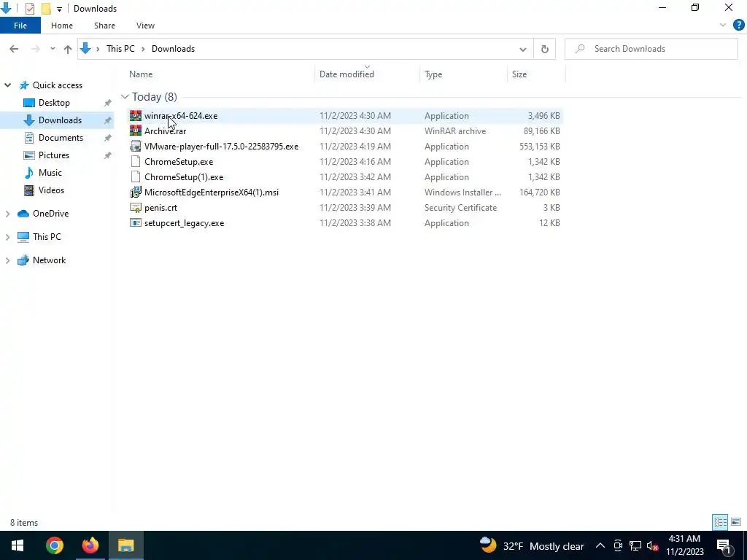
Task: Click the Forward navigation arrow
Action: click(x=35, y=49)
